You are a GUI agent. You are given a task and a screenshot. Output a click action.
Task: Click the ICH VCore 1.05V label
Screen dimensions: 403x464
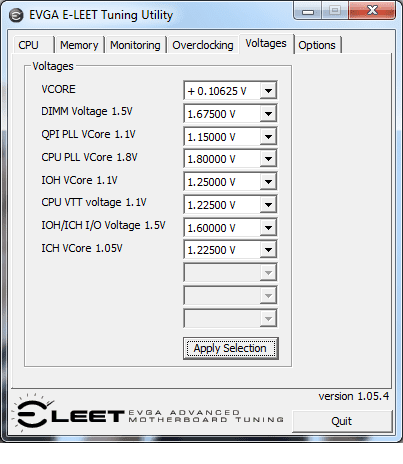[x=82, y=248]
